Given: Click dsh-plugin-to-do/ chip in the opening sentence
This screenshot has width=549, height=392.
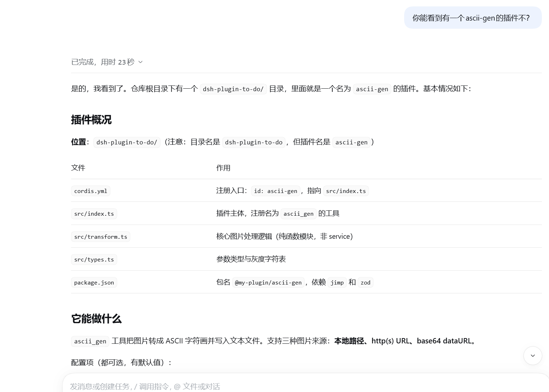Looking at the screenshot, I should 233,89.
